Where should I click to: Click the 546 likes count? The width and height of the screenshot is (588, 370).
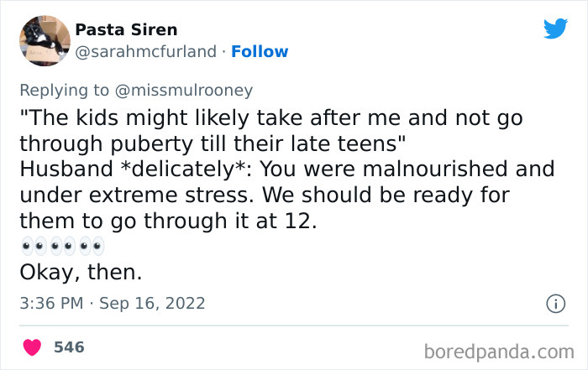[x=69, y=347]
